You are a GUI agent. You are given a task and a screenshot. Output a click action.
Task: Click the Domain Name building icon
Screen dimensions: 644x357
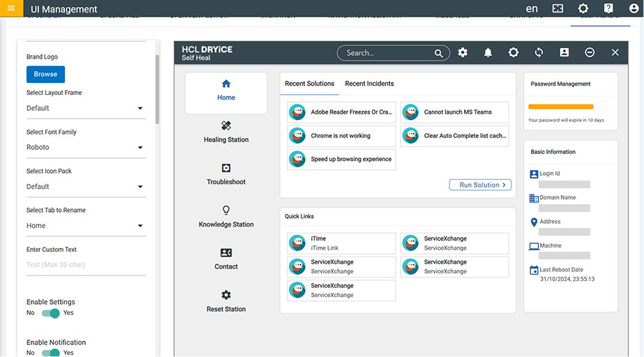click(x=534, y=199)
